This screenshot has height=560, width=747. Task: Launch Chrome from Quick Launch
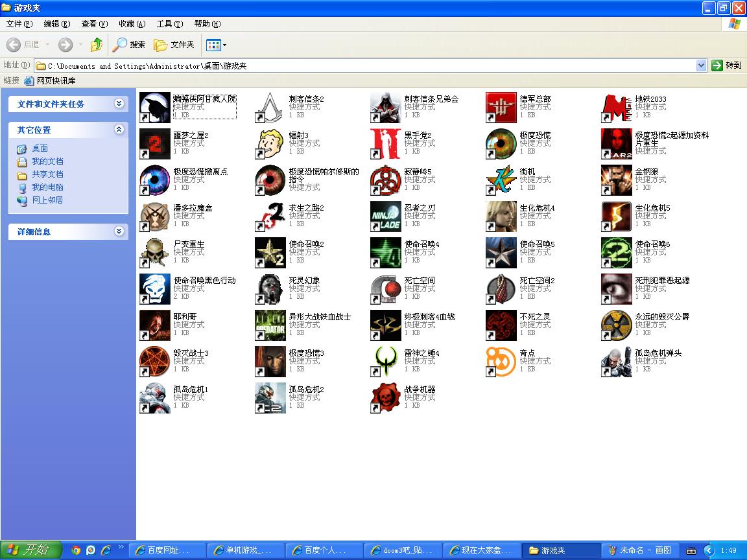[x=75, y=550]
